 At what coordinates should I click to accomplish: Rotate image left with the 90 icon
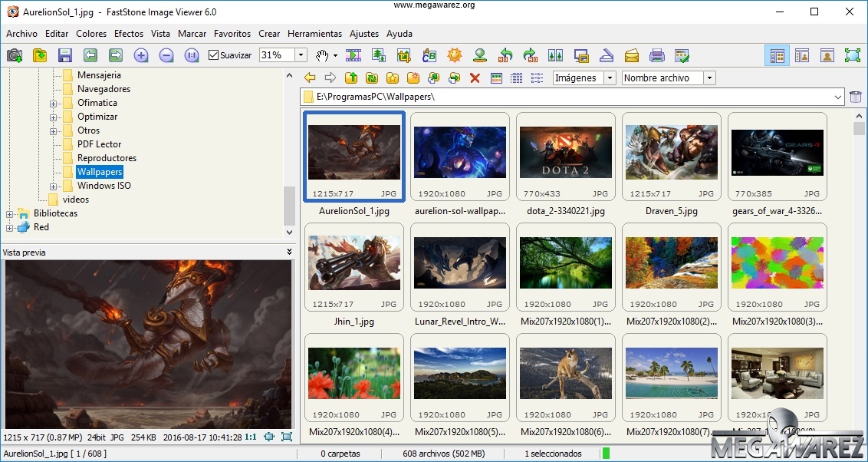tap(505, 55)
